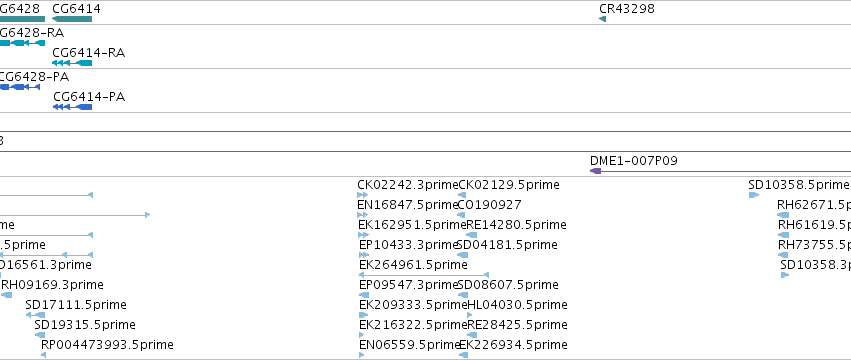
Task: Select the CG6414-PA protein glyph
Action: (x=73, y=107)
